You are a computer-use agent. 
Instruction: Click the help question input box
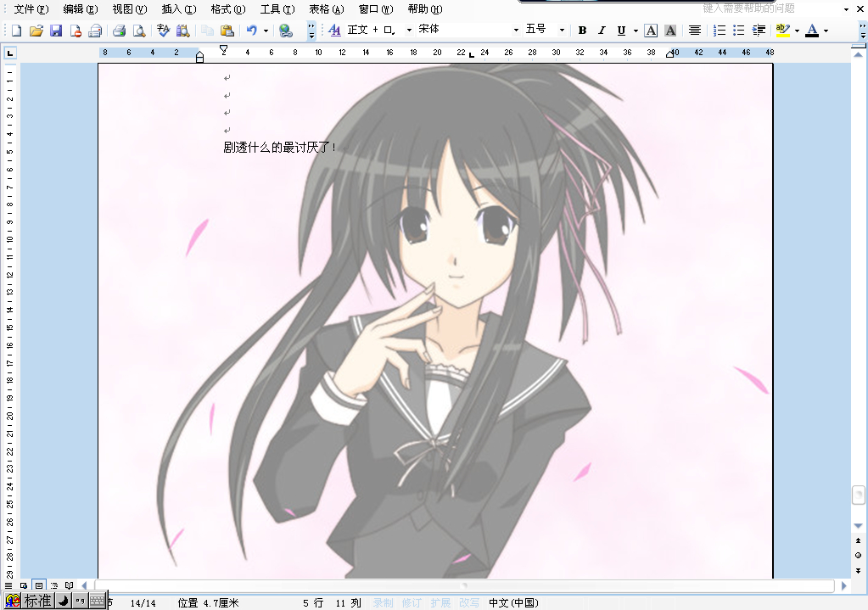[770, 8]
